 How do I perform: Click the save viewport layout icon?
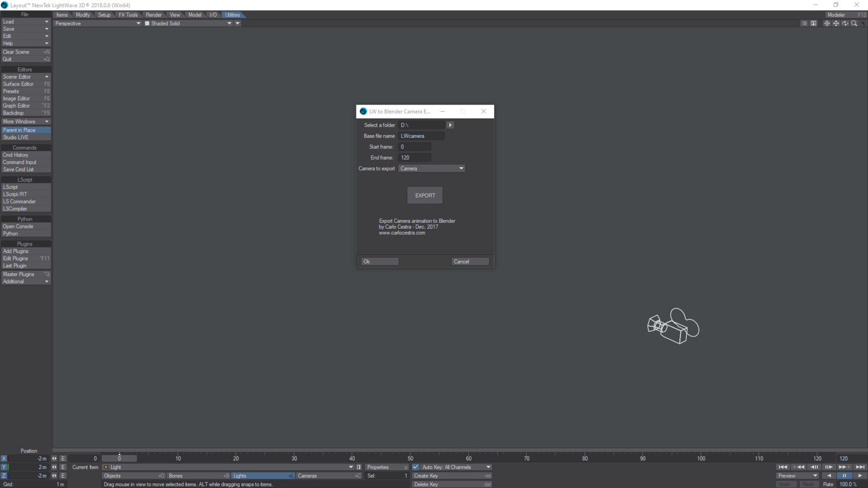pos(814,23)
